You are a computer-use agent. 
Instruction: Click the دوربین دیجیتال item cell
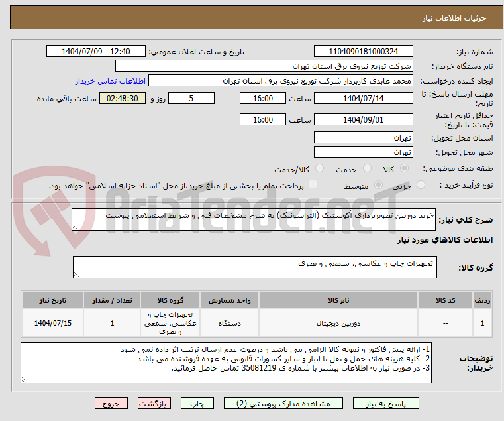coord(338,323)
